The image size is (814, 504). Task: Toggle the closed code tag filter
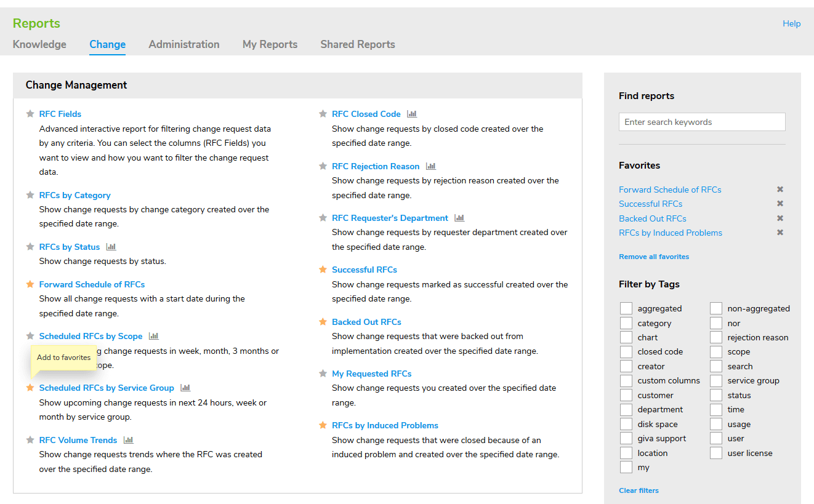point(626,352)
